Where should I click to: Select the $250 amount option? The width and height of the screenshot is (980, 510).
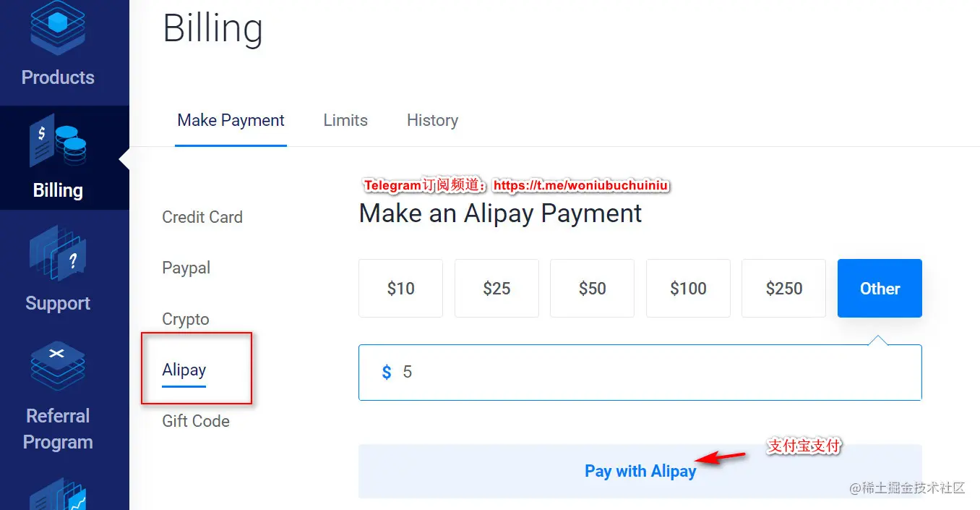click(x=783, y=288)
